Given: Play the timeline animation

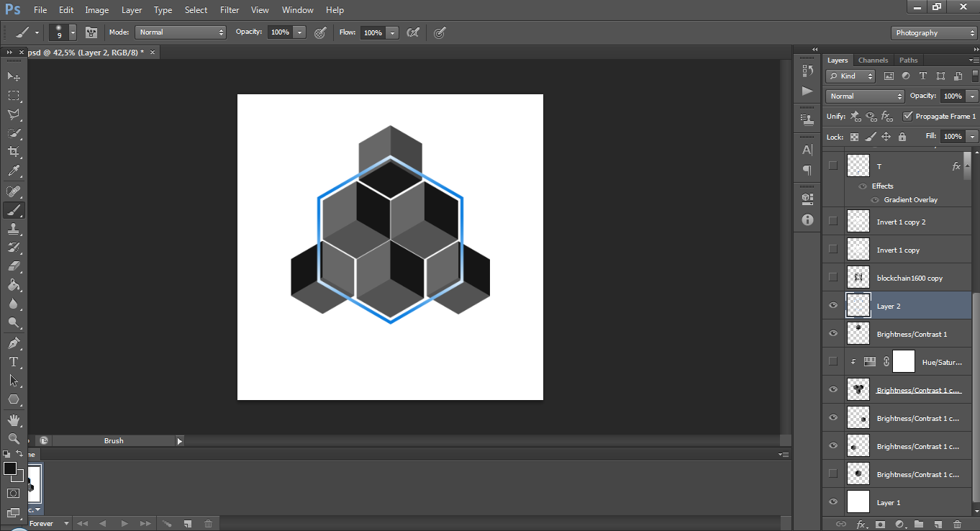Looking at the screenshot, I should 124,524.
